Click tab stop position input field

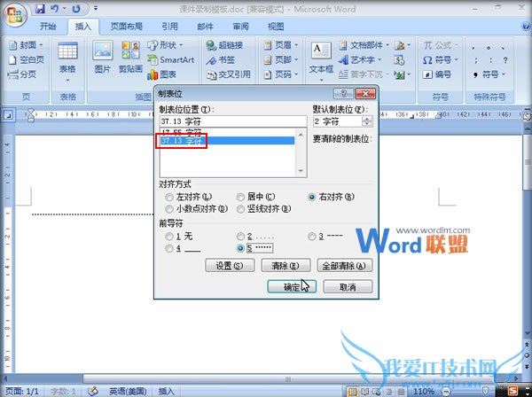point(233,121)
